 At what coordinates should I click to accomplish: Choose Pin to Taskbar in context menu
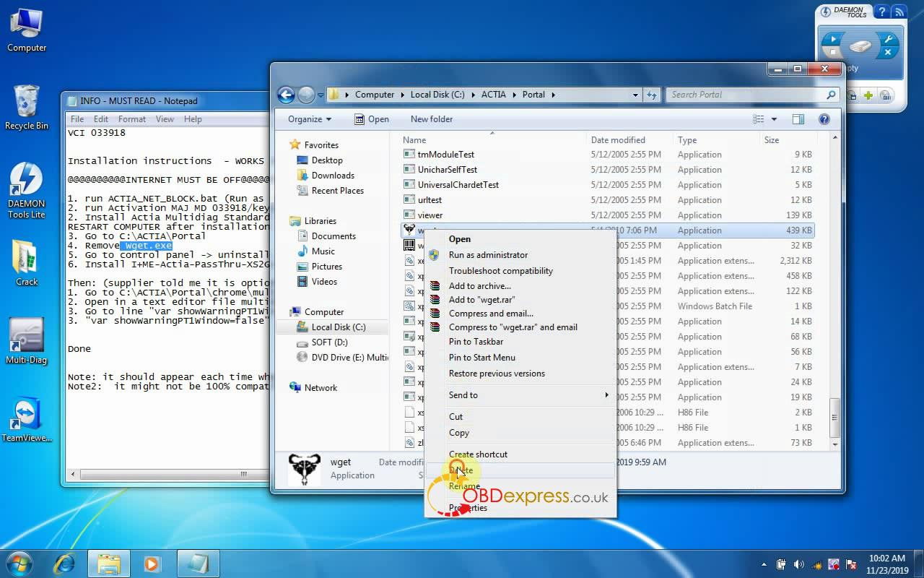[x=520, y=342]
